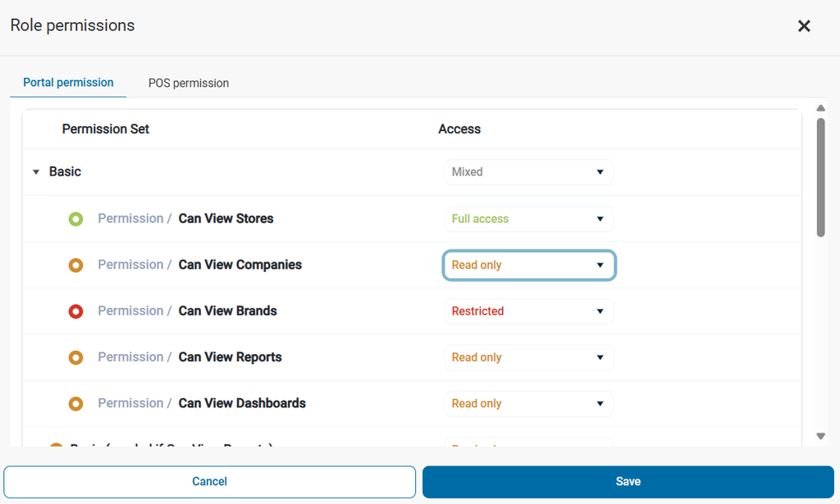
Task: Click green status circle beside Can View Stores
Action: 75,219
